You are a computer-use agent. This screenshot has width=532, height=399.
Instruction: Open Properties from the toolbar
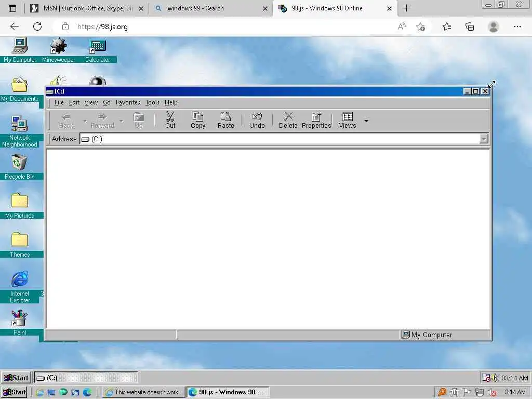pyautogui.click(x=316, y=121)
